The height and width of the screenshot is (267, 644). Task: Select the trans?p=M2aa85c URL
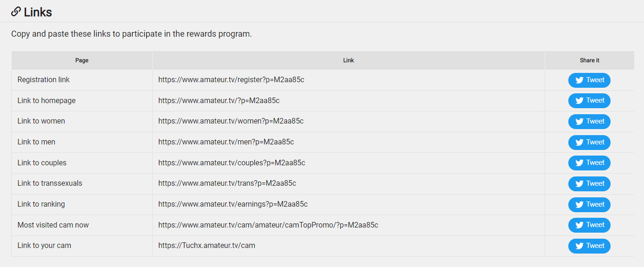[227, 183]
